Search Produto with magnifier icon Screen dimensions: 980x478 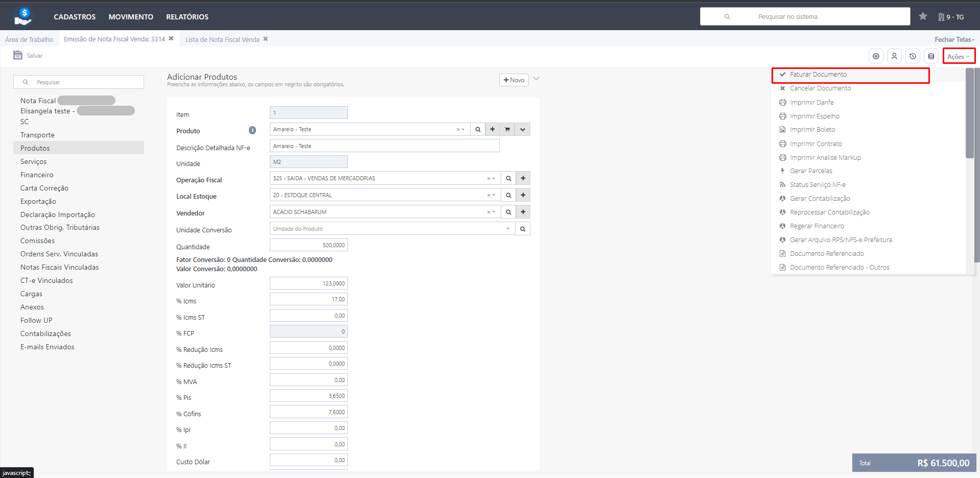click(478, 129)
